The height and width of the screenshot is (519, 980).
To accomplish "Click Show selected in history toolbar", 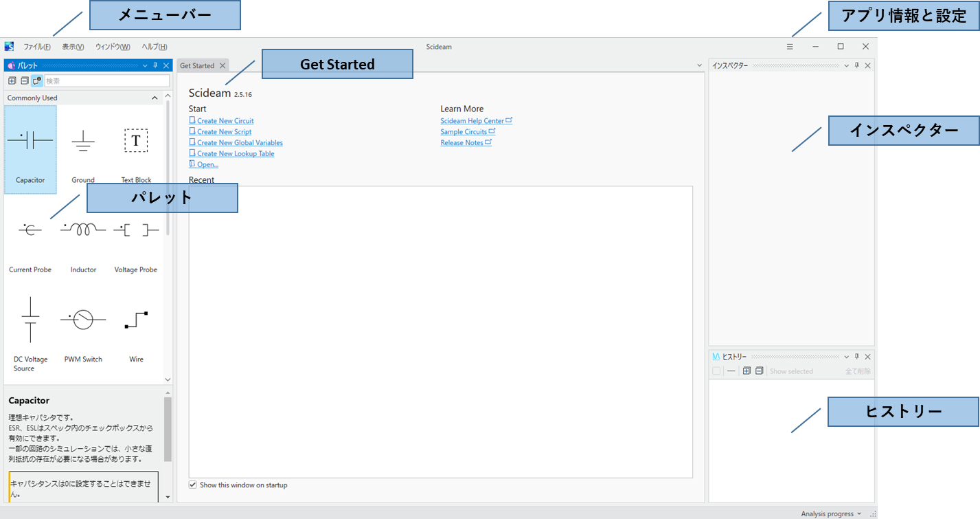I will [x=791, y=371].
